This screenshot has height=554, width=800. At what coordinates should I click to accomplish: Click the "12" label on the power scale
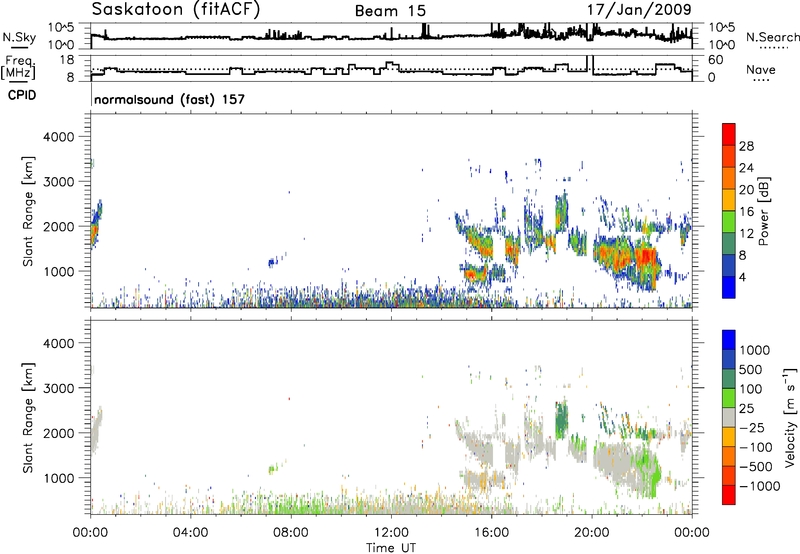(746, 234)
